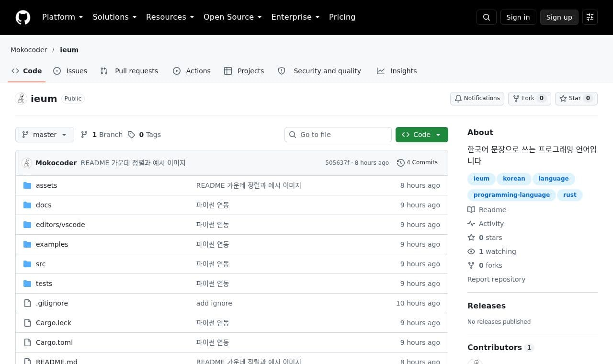
Task: Open the search magnifier icon
Action: [x=487, y=17]
